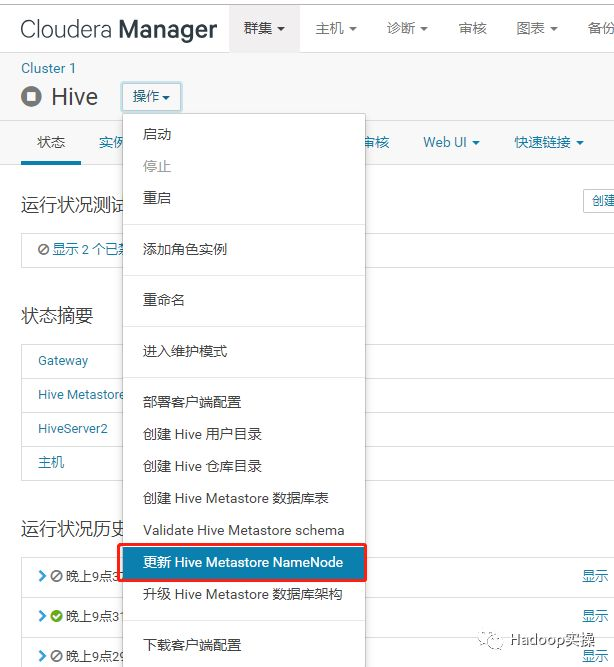Choose 创建 Hive 仓库目录 menu entry
This screenshot has height=667, width=614.
click(x=244, y=466)
